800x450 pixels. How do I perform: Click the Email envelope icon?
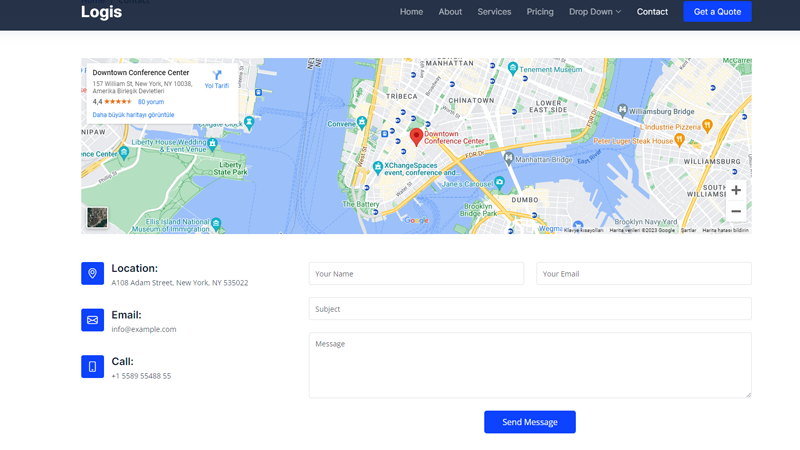[92, 320]
